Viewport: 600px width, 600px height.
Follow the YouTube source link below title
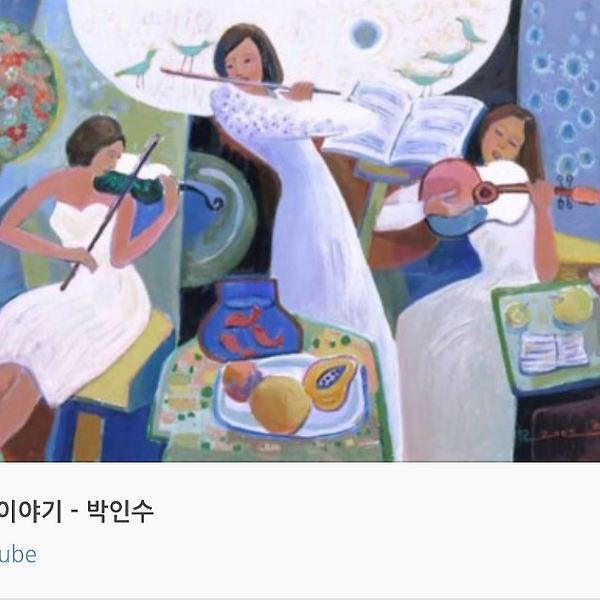[x=18, y=554]
